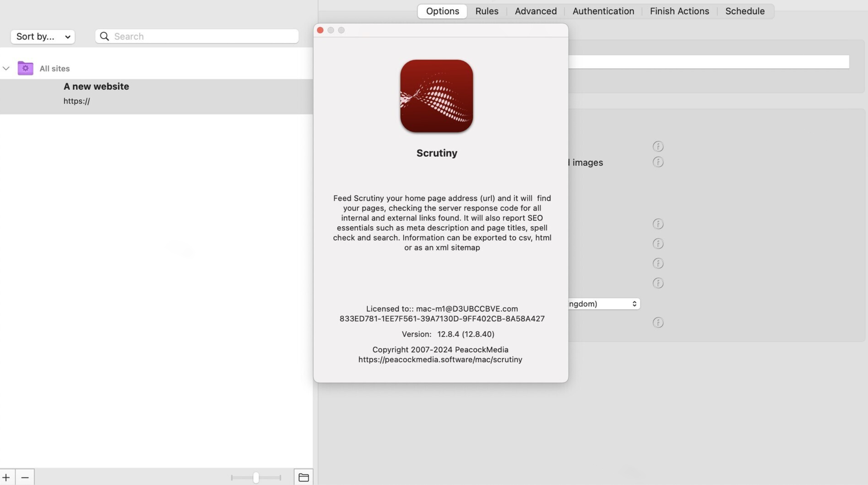Click the Copyright 2007-2024 PeacockMedia line
This screenshot has height=485, width=868.
click(440, 350)
